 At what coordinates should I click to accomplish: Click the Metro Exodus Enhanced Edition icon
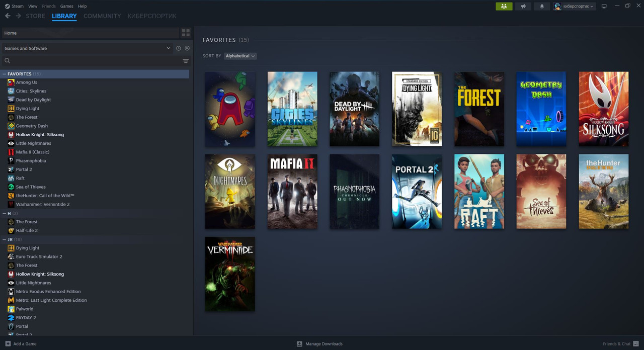(x=11, y=292)
